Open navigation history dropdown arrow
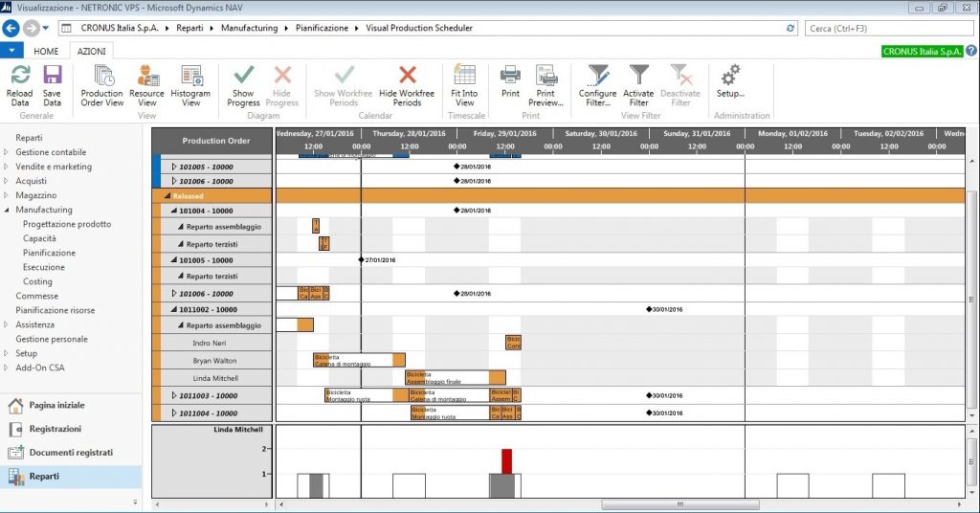980x513 pixels. pyautogui.click(x=46, y=28)
